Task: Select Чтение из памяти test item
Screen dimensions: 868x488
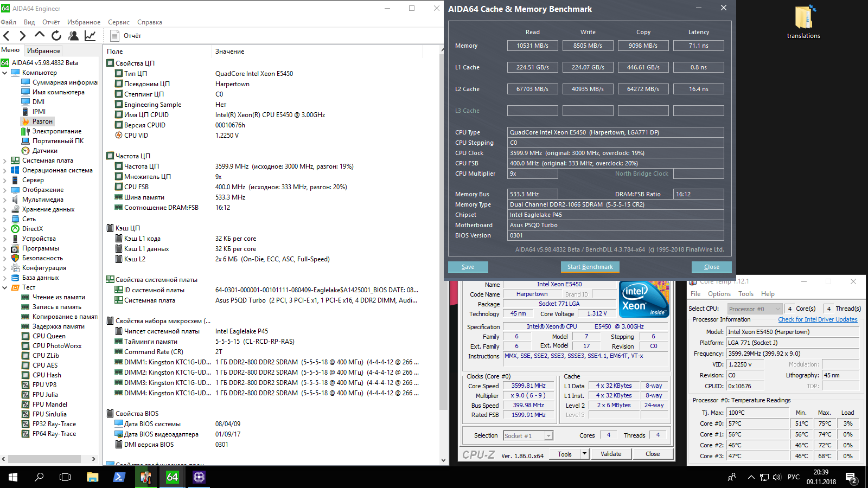Action: point(59,297)
